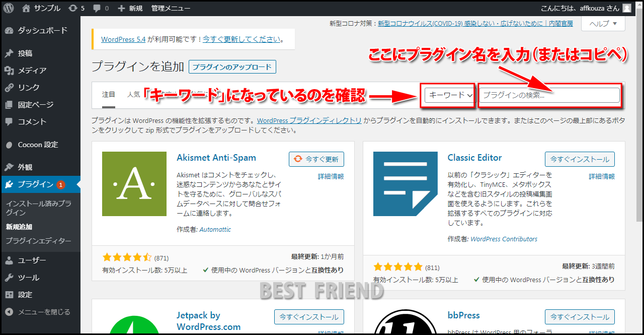The image size is (644, 335).
Task: Install Classic Editor with 今すぐインストール
Action: (580, 159)
